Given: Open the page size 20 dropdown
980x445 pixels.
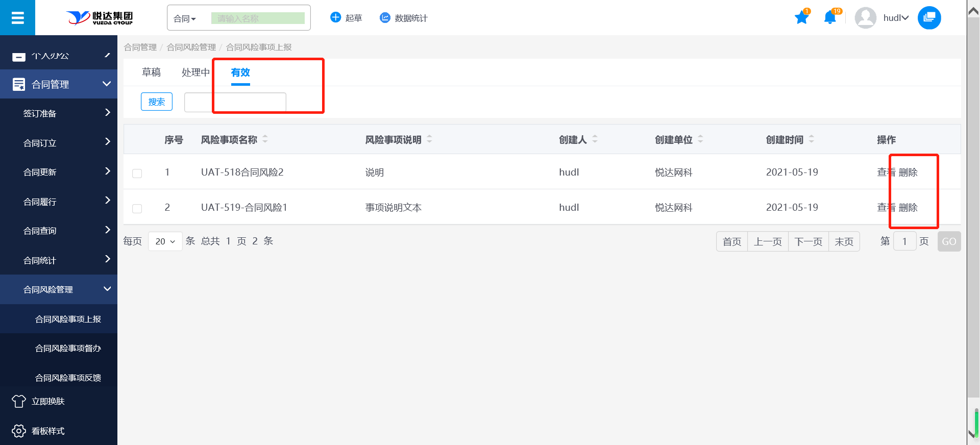Looking at the screenshot, I should (x=165, y=241).
